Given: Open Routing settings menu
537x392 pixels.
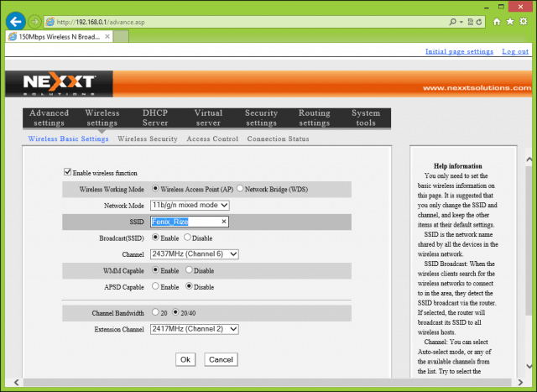Looking at the screenshot, I should coord(315,118).
